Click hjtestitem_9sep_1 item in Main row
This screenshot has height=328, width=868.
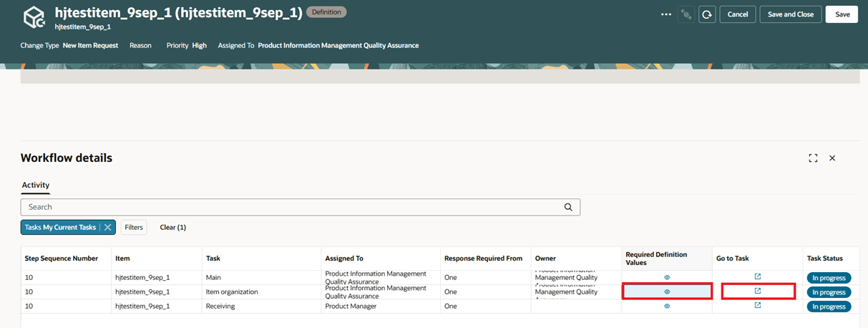[142, 278]
